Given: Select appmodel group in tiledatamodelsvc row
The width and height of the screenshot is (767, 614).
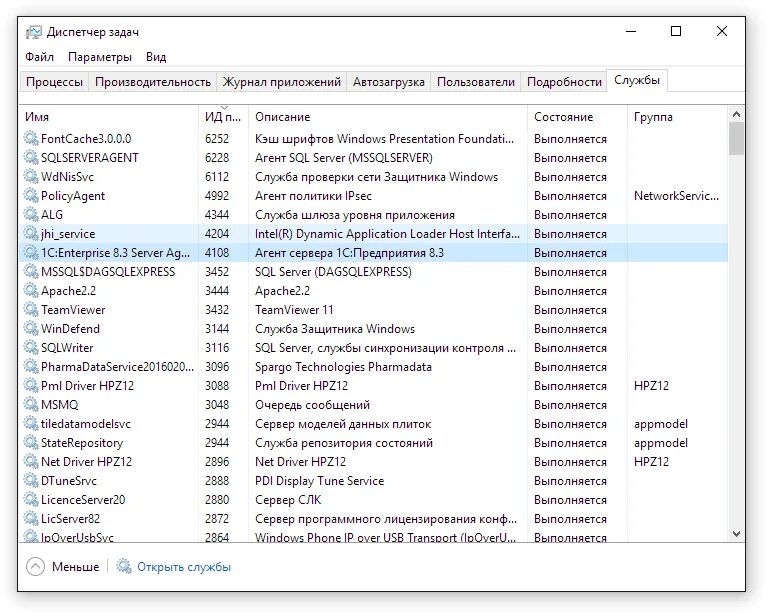Looking at the screenshot, I should pos(660,424).
